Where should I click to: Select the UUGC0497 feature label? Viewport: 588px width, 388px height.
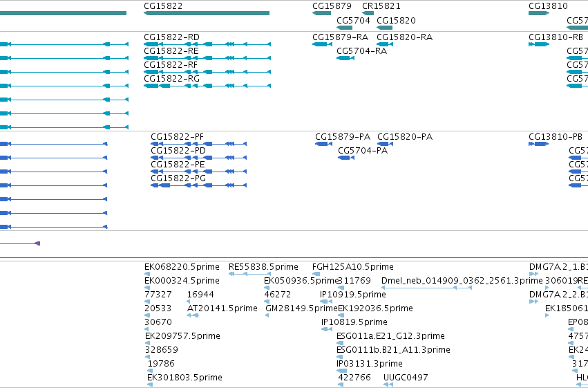coord(406,378)
